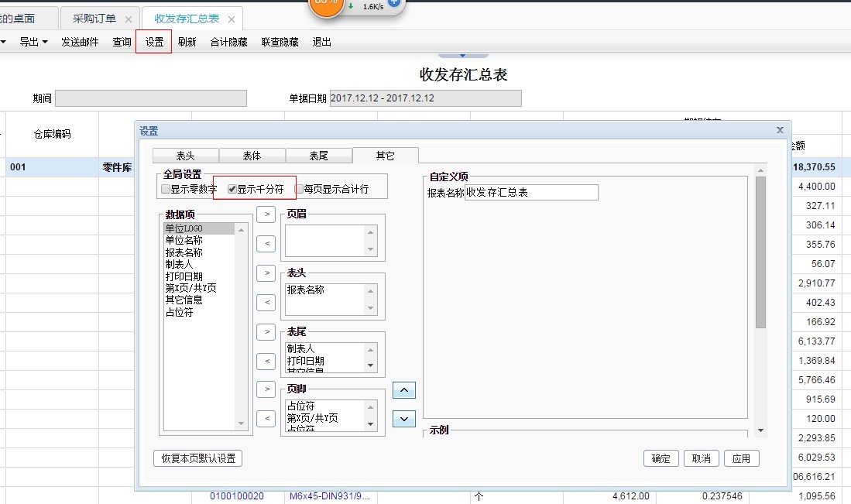This screenshot has width=851, height=504.
Task: Enable the 显示零数字 checkbox
Action: 166,189
